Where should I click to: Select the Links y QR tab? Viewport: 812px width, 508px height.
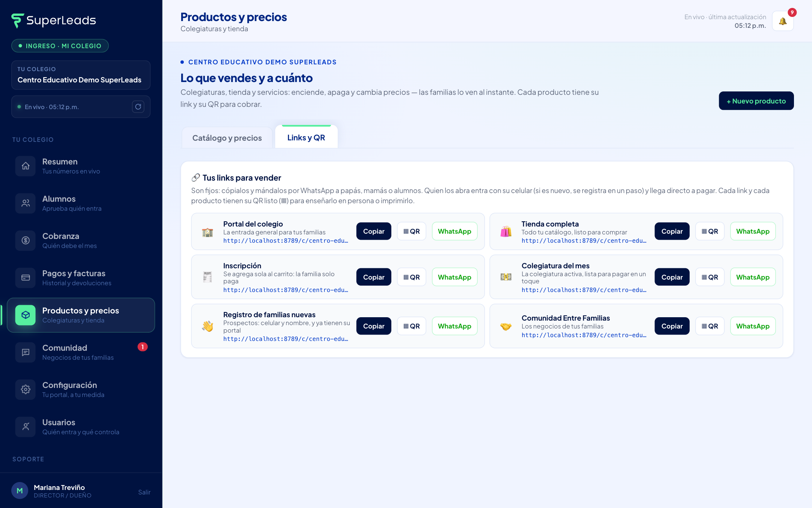pos(306,137)
